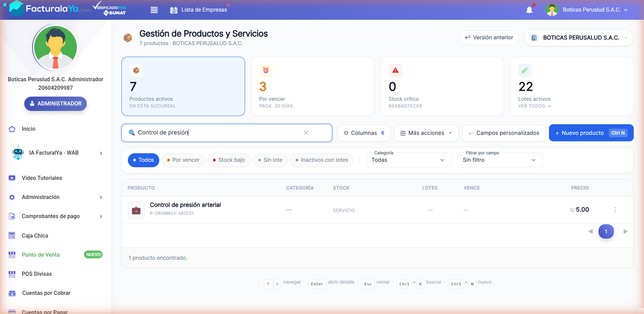Open Caja Chica in the sidebar
Screen dimensions: 644x314
coord(35,235)
